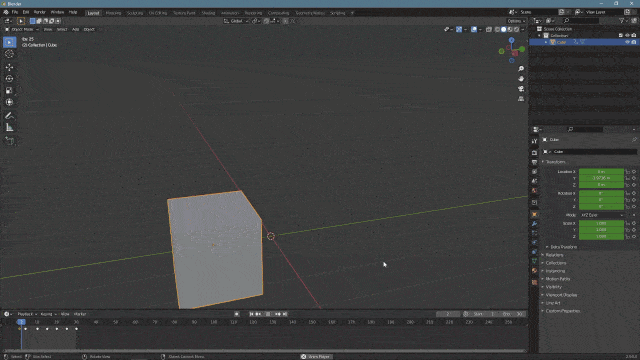Screen dimensions: 640x360
Task: Open the timeline Keying menu
Action: (x=48, y=314)
